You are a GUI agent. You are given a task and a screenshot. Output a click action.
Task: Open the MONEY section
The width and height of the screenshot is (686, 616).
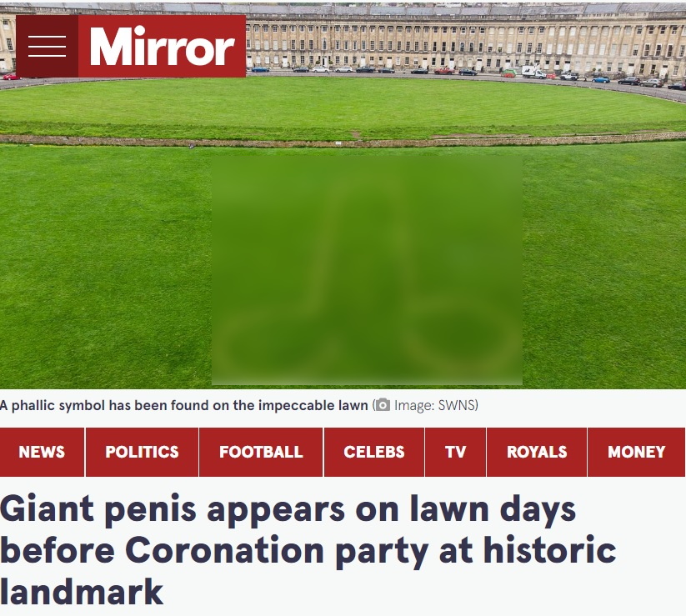pos(637,452)
